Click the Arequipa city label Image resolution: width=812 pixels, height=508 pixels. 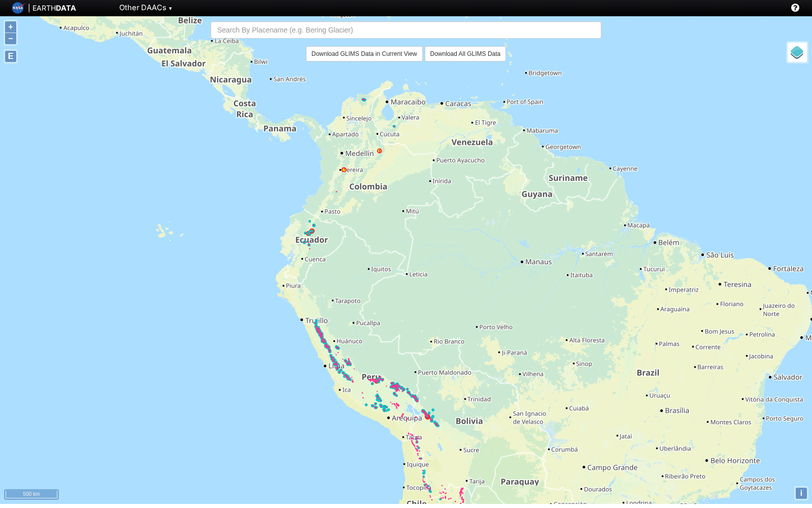[x=407, y=418]
